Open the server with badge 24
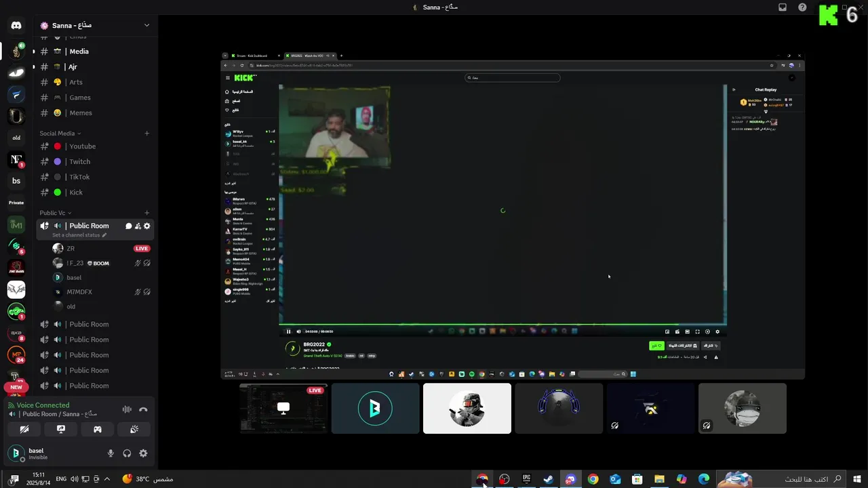Viewport: 868px width, 488px height. pyautogui.click(x=16, y=354)
